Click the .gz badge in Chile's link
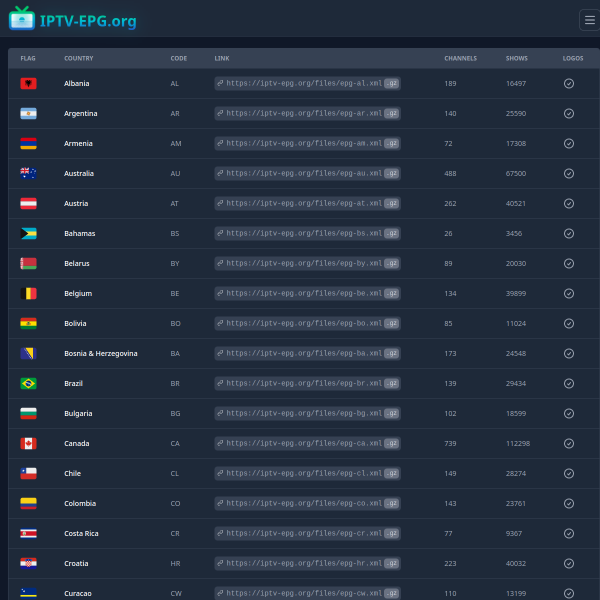The width and height of the screenshot is (600, 600). pyautogui.click(x=391, y=473)
